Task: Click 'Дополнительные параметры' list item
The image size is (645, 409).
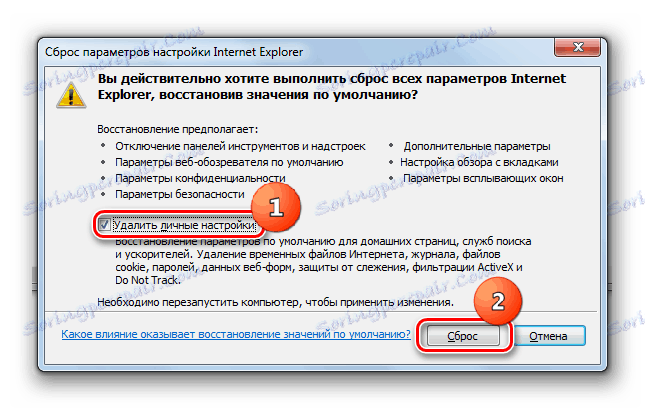Action: pos(477,146)
